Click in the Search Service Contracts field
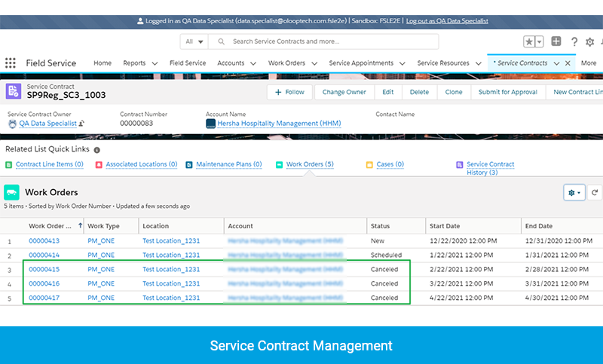The image size is (603, 364). tap(323, 41)
